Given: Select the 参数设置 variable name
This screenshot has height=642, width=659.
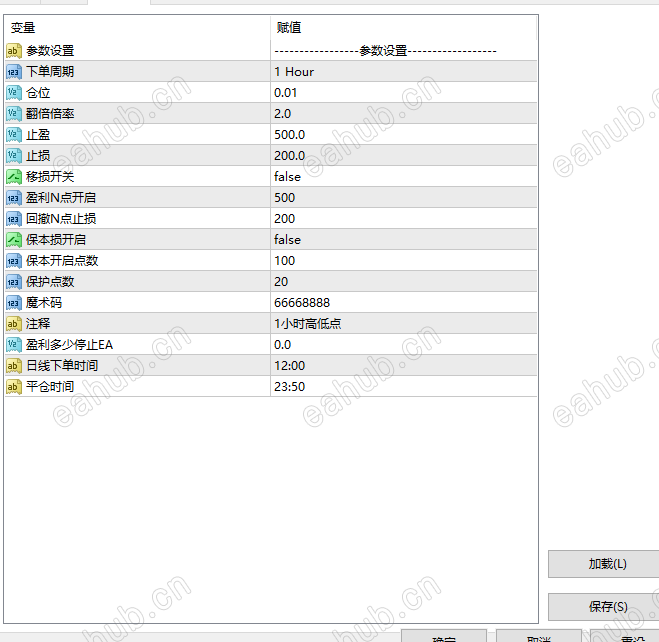Looking at the screenshot, I should click(x=50, y=51).
